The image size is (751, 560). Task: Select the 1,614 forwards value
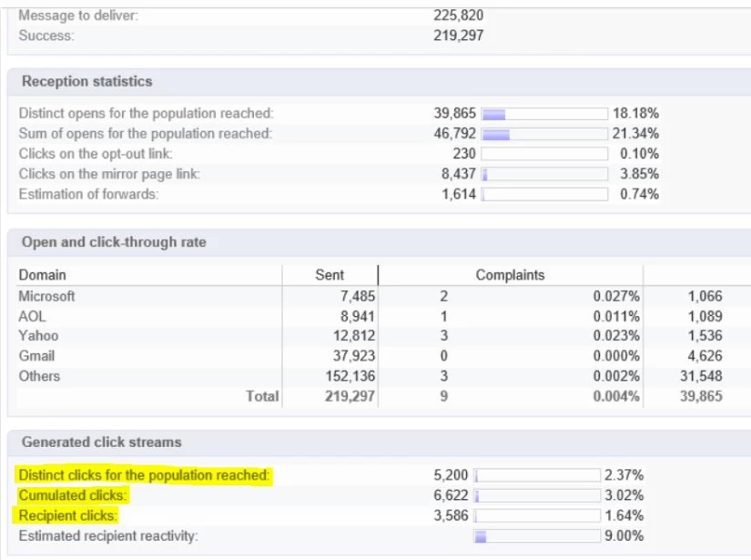[x=459, y=194]
